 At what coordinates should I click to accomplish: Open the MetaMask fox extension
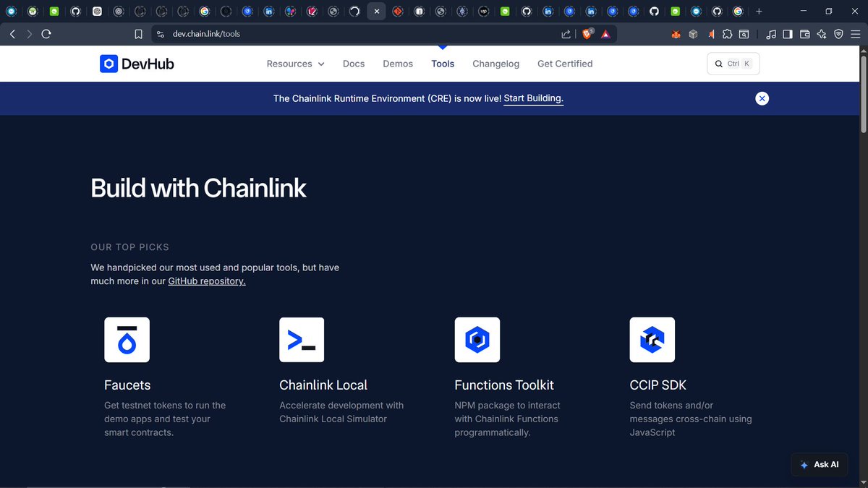point(676,34)
